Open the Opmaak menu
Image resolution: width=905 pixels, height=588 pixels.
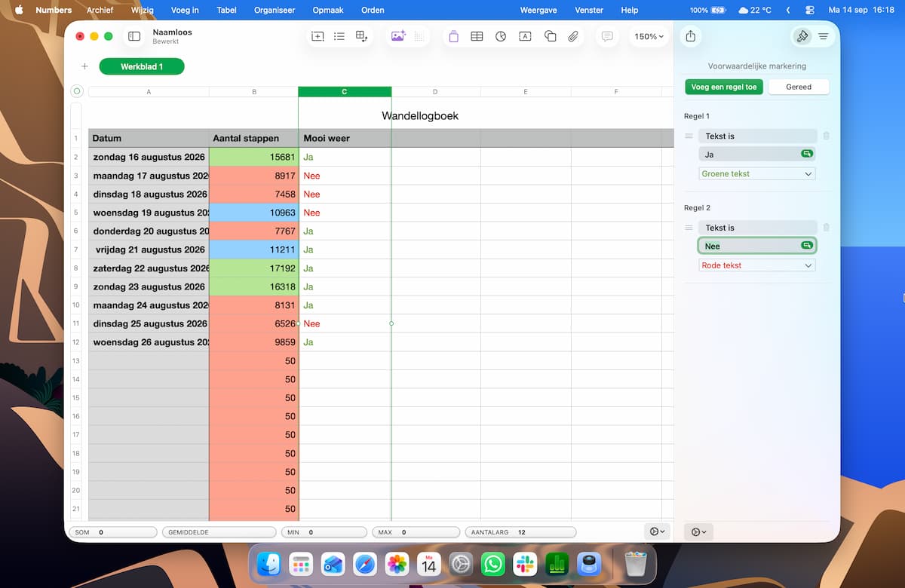(x=327, y=10)
